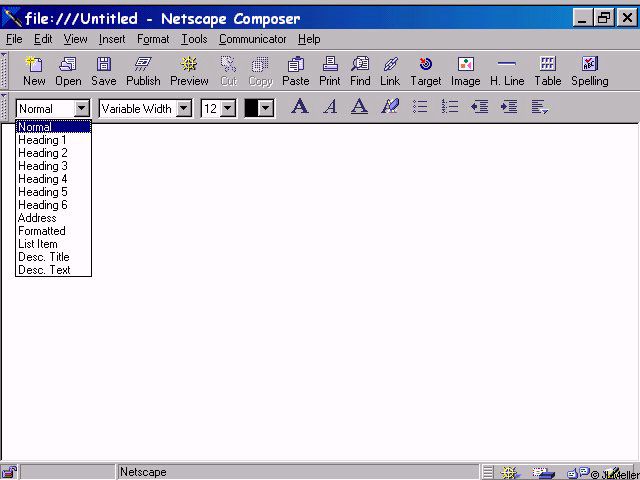Screen dimensions: 640x480
Task: Click the Netscape Composer title bar icon
Action: pyautogui.click(x=11, y=18)
